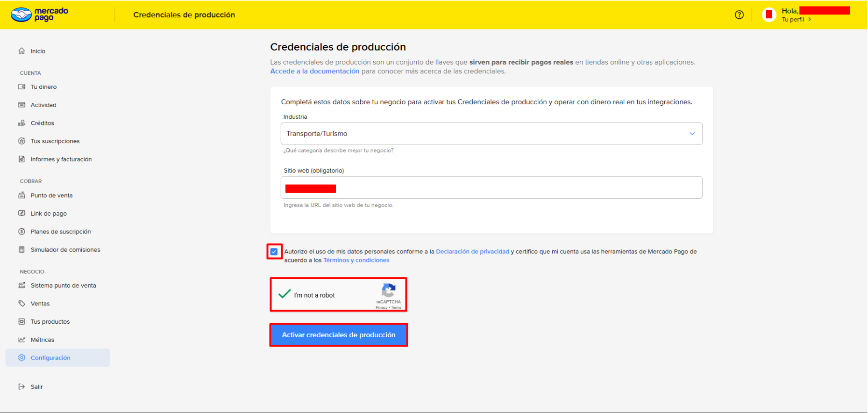Click the Informes y facturación icon
Screen dimensions: 868x413
pyautogui.click(x=21, y=159)
